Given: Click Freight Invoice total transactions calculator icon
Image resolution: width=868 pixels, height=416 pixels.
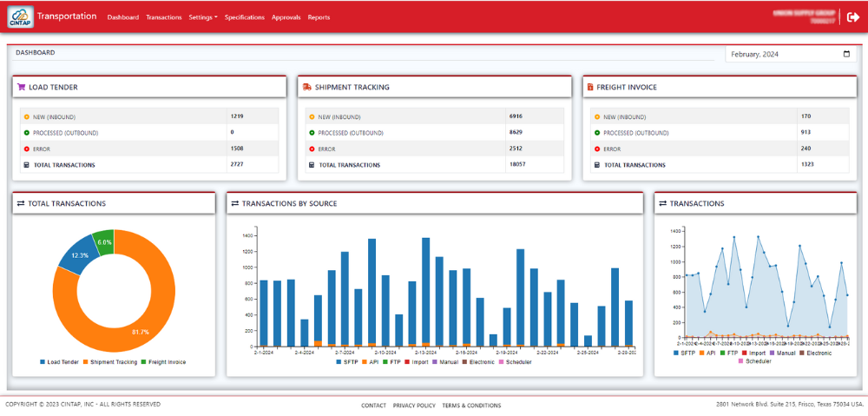Looking at the screenshot, I should click(597, 165).
